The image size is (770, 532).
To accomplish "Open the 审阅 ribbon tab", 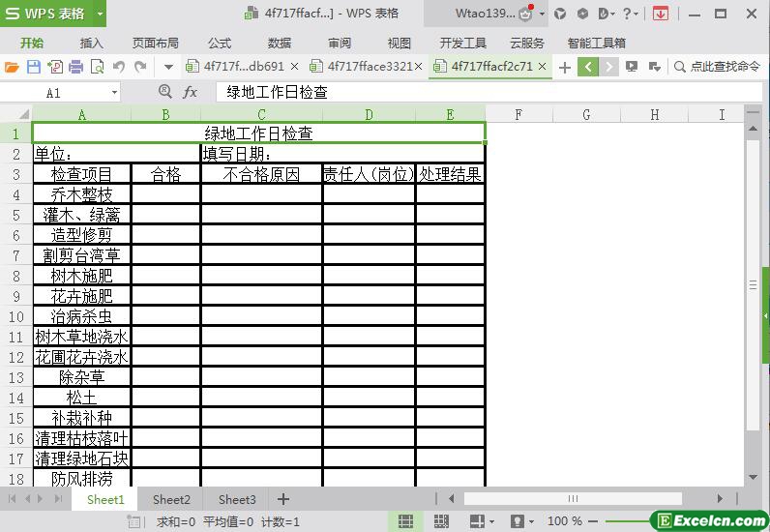I will pos(340,44).
